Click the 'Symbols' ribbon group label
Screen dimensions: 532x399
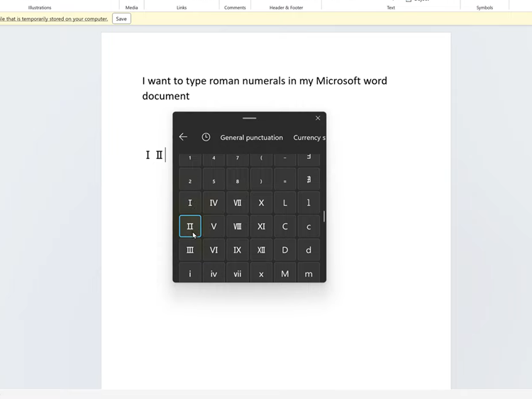484,8
